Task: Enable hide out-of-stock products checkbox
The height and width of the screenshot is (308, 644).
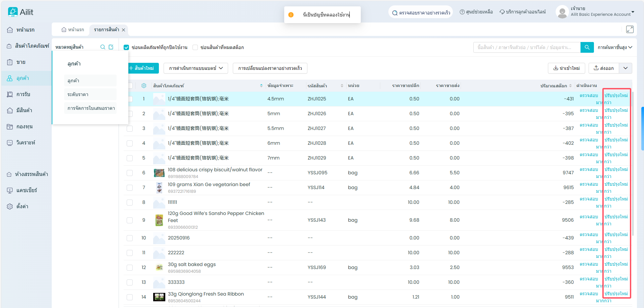Action: (195, 47)
